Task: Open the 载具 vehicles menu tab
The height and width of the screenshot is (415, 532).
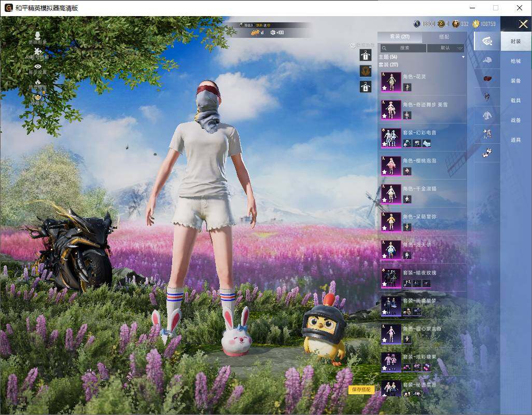Action: 516,101
